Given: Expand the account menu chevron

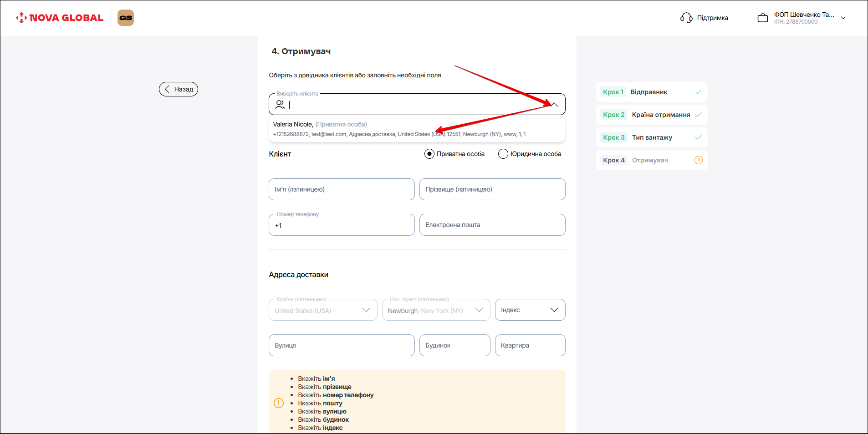Looking at the screenshot, I should tap(843, 18).
